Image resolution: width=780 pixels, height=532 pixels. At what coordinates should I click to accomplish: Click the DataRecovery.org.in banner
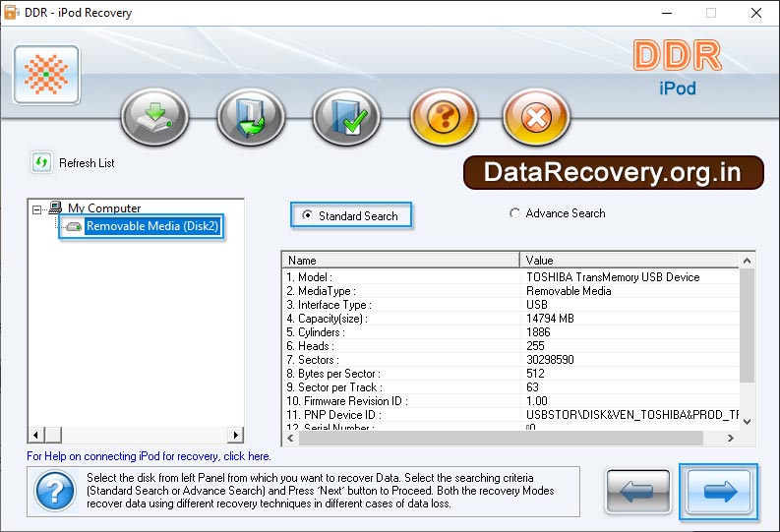tap(614, 172)
